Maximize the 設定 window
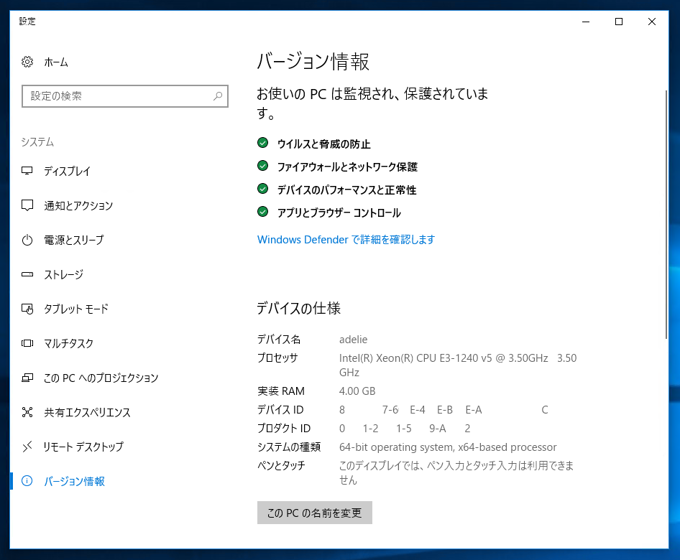680x560 pixels. [619, 22]
